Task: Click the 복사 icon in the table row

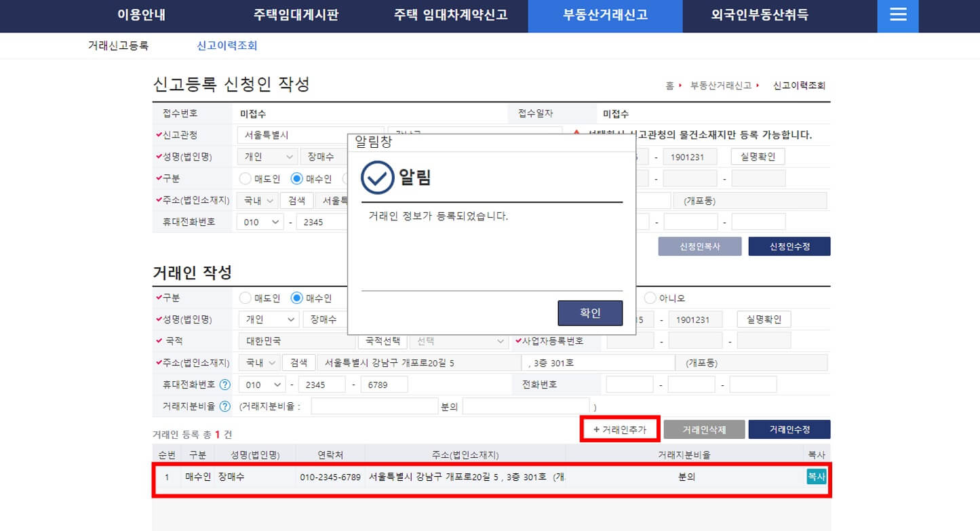Action: pyautogui.click(x=816, y=477)
